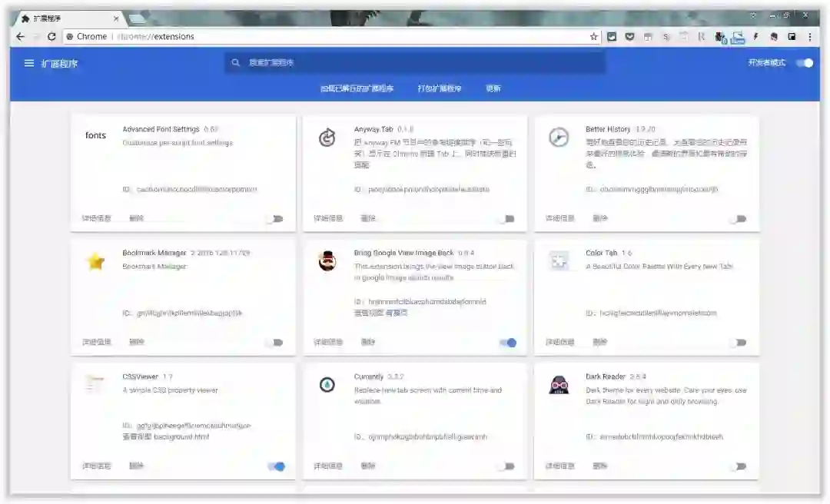This screenshot has height=504, width=830.
Task: Click the search extensions input field
Action: (x=416, y=62)
